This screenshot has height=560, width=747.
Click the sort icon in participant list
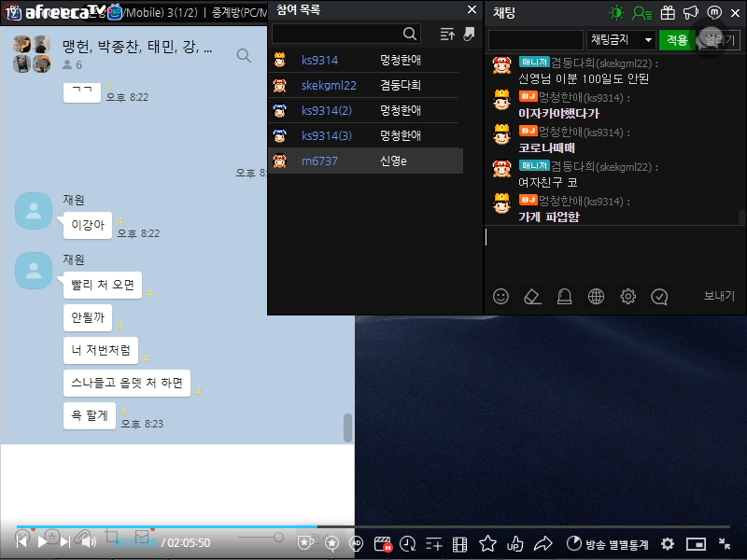pyautogui.click(x=447, y=35)
